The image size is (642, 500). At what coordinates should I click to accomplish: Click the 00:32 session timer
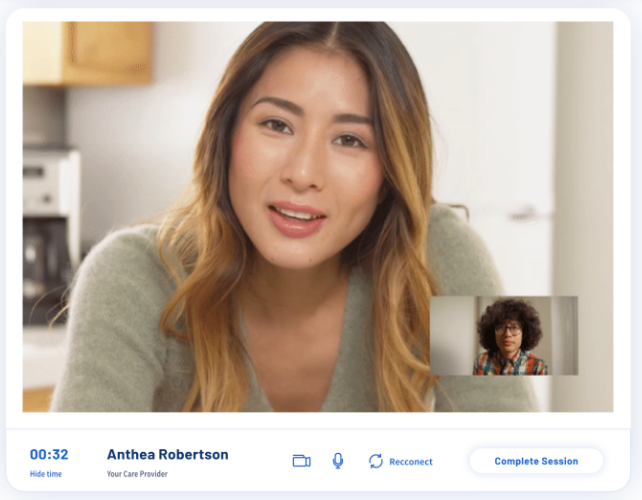[x=49, y=454]
